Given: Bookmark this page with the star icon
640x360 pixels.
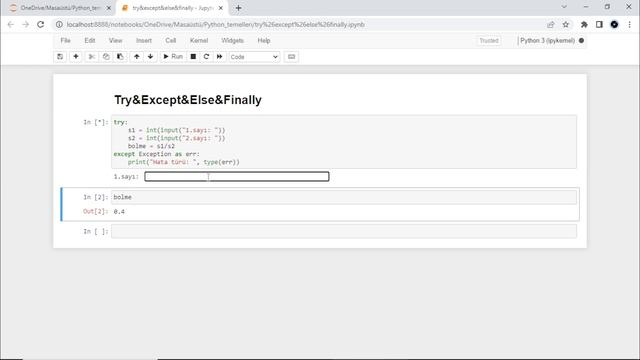Looking at the screenshot, I should point(566,24).
